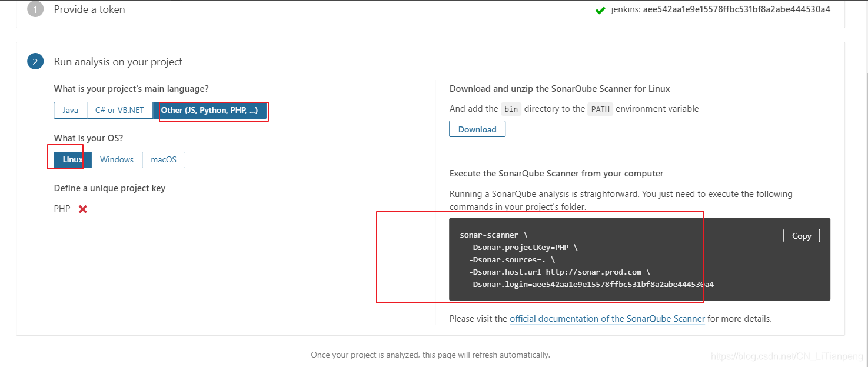Viewport: 868px width, 367px height.
Task: Click the PHP project key text
Action: 62,209
